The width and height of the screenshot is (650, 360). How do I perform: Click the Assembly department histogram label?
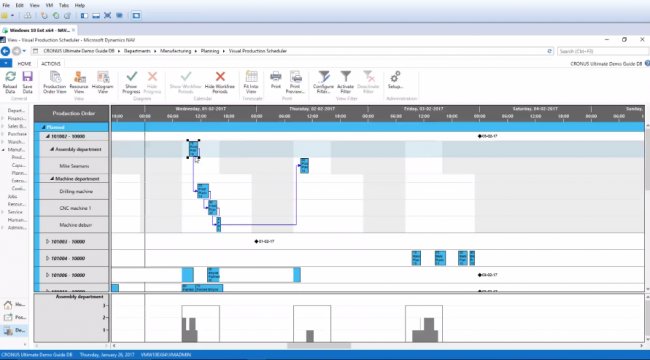(x=80, y=297)
